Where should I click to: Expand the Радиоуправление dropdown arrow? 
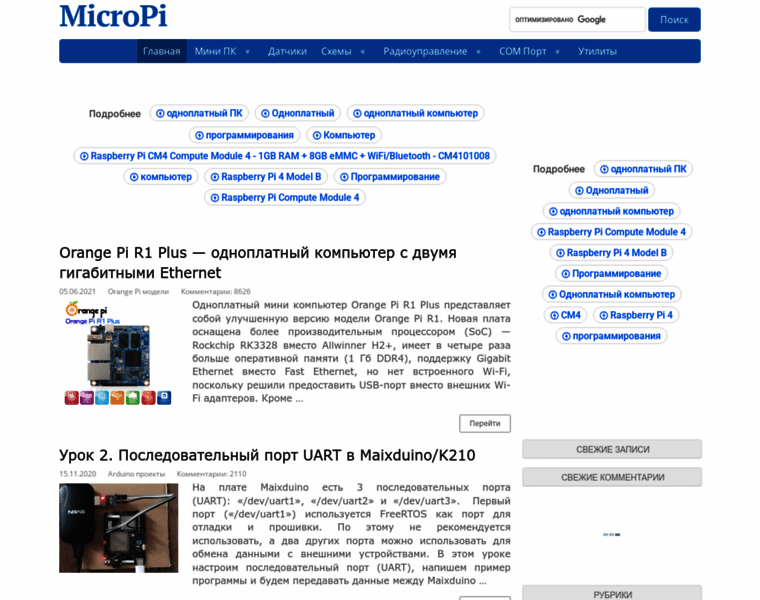pyautogui.click(x=478, y=51)
